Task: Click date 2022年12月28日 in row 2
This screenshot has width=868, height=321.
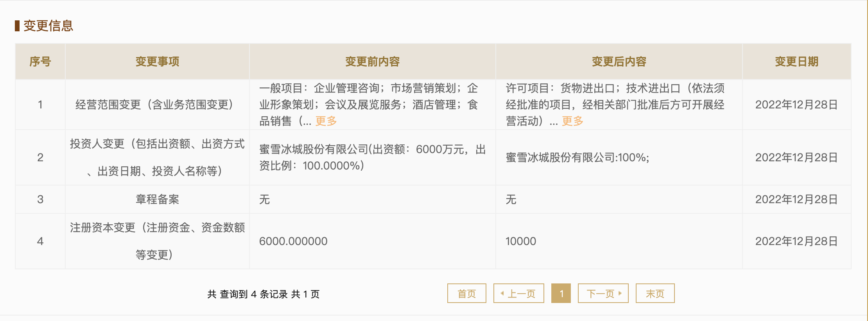Action: (x=797, y=157)
